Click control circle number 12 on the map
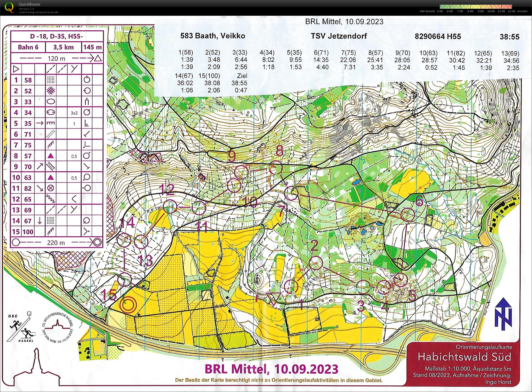This screenshot has width=532, height=392. (x=170, y=206)
